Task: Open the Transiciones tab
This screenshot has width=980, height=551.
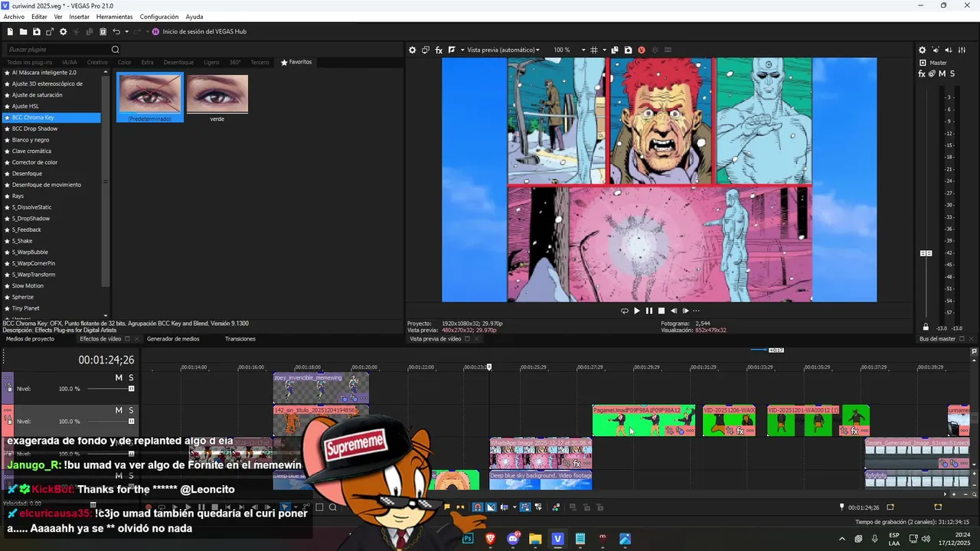Action: pos(240,339)
